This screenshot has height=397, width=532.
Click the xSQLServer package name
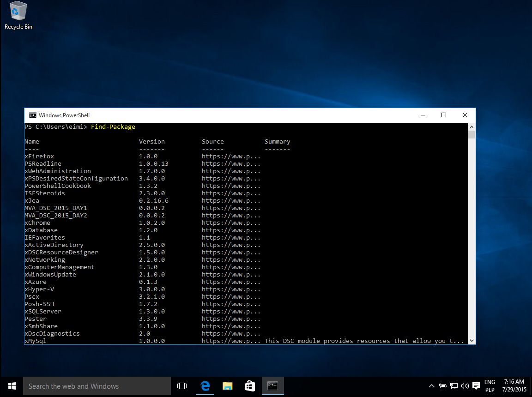(x=43, y=312)
